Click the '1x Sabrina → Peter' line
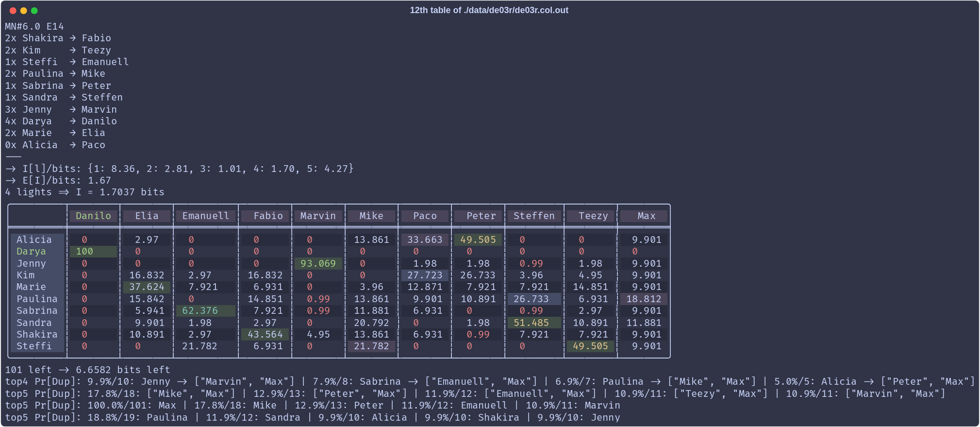 click(x=58, y=86)
